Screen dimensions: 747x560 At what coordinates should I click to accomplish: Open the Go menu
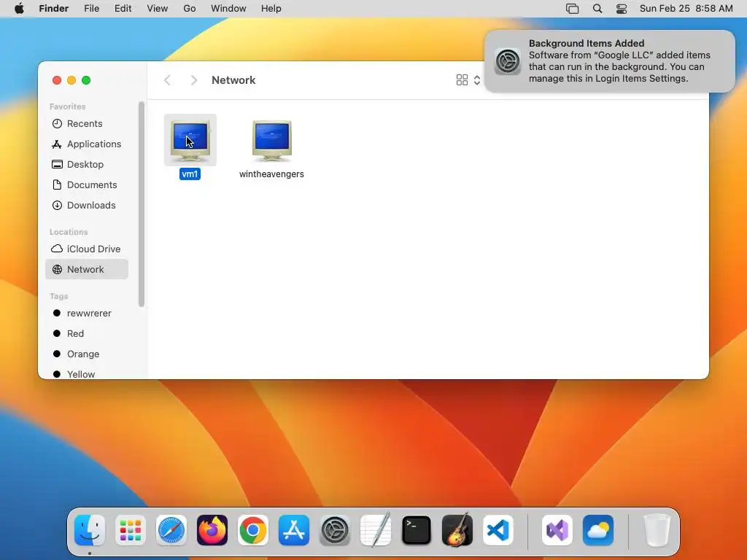point(190,9)
